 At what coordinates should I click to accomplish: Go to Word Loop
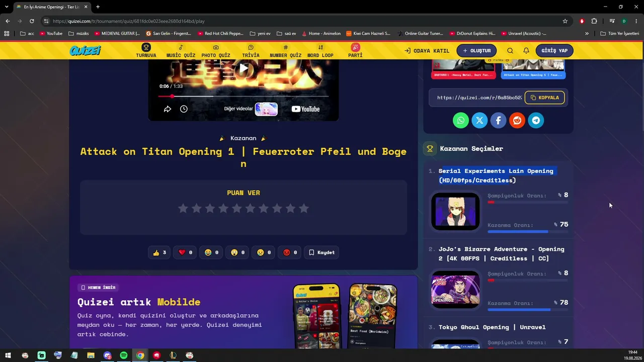(320, 51)
